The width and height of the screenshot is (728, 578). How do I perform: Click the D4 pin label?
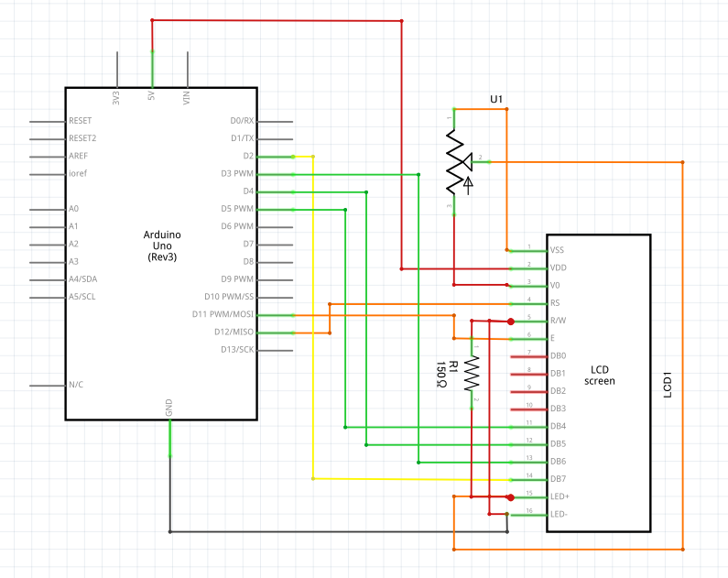tap(248, 191)
